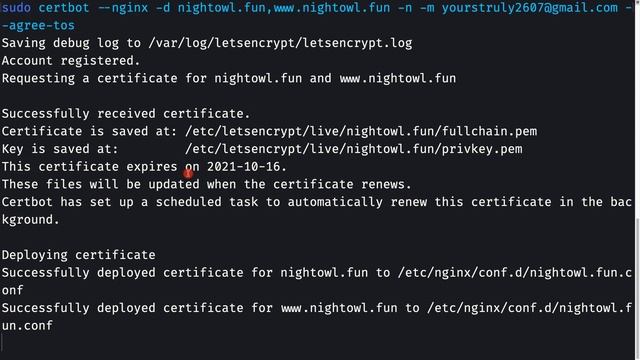The width and height of the screenshot is (640, 360).
Task: Click the email yourstruly2607@gmail.com in command
Action: (530, 8)
